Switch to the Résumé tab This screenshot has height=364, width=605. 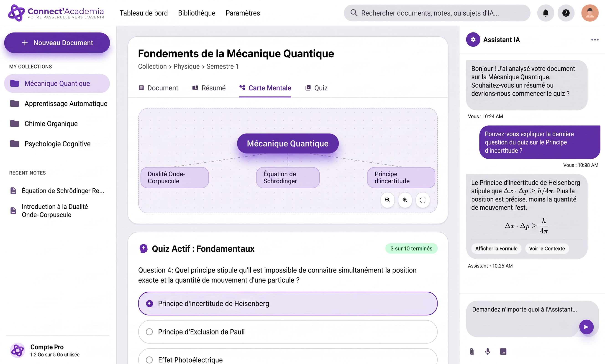209,88
